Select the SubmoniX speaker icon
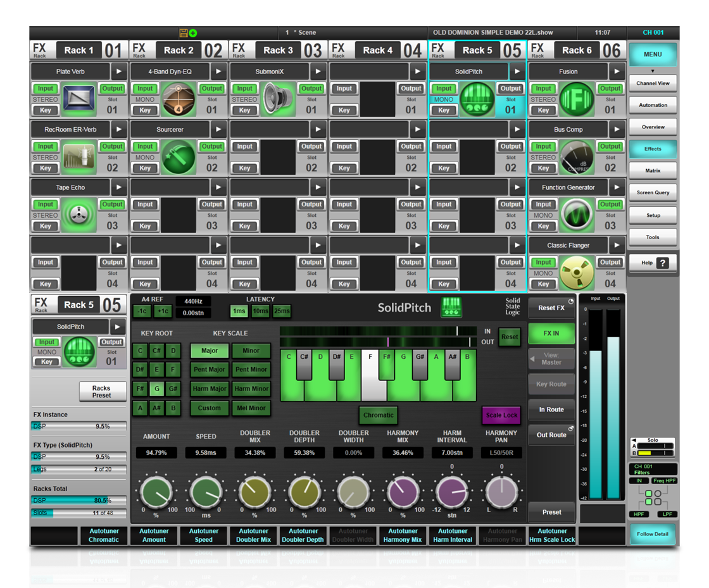Viewport: 709px width, 588px height. 278,99
